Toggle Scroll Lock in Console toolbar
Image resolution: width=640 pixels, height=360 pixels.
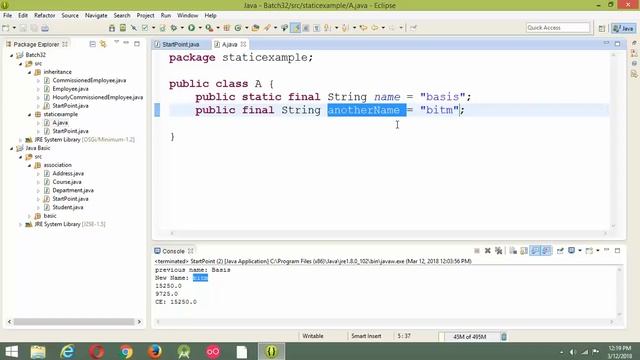[524, 251]
